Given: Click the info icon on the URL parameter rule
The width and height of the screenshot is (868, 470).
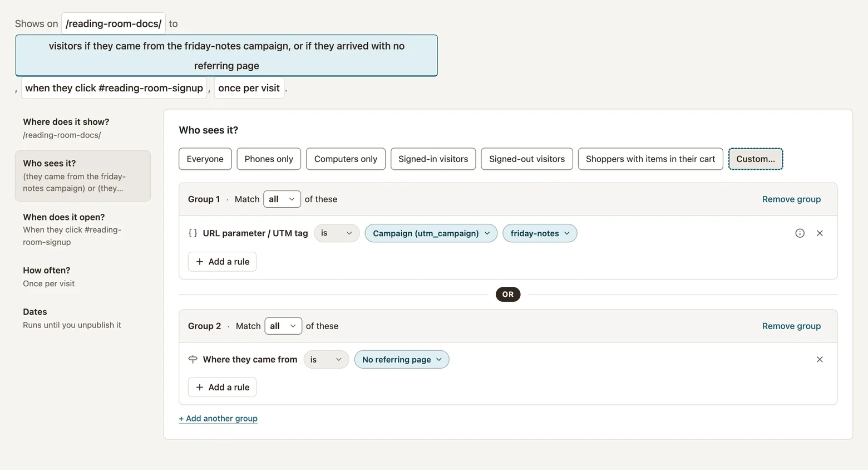Looking at the screenshot, I should point(800,233).
